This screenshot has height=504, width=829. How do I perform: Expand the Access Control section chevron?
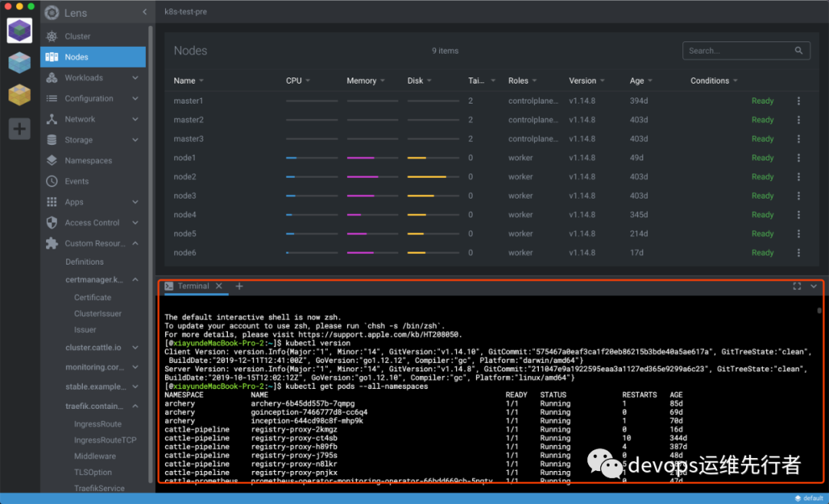[135, 223]
